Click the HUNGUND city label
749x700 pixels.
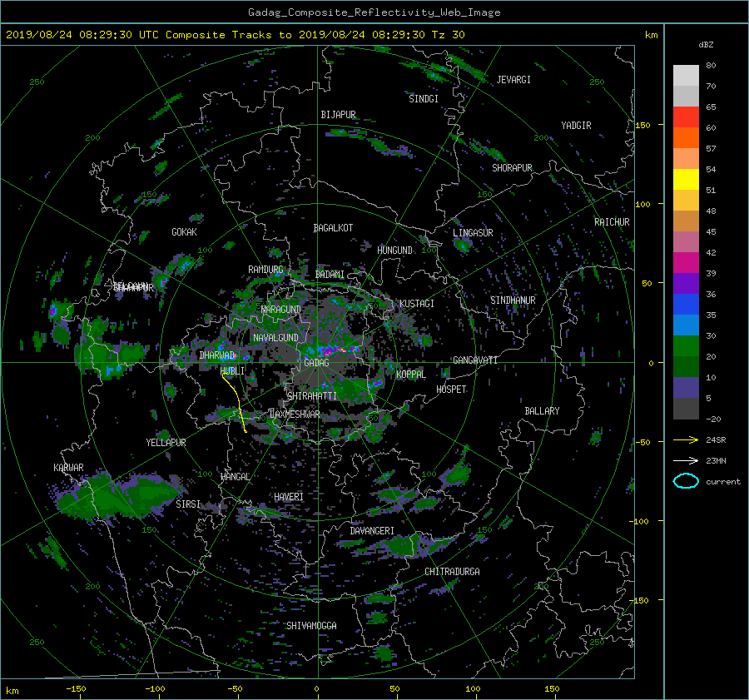tap(394, 251)
